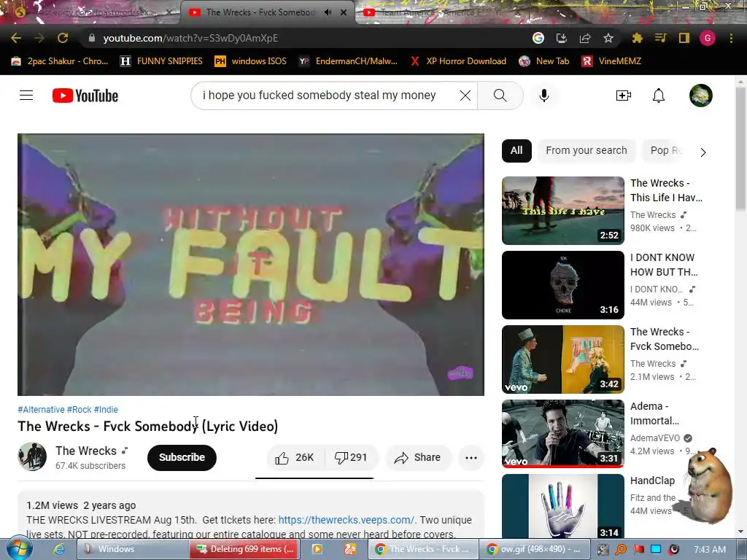The width and height of the screenshot is (747, 560).
Task: Open the Windows taskbar button
Action: 132,549
